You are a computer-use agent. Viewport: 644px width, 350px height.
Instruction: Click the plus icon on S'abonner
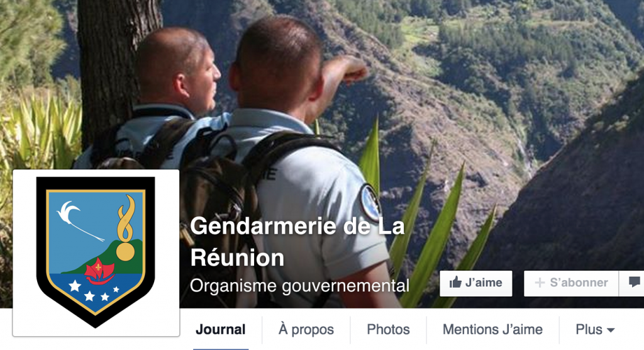tap(540, 283)
